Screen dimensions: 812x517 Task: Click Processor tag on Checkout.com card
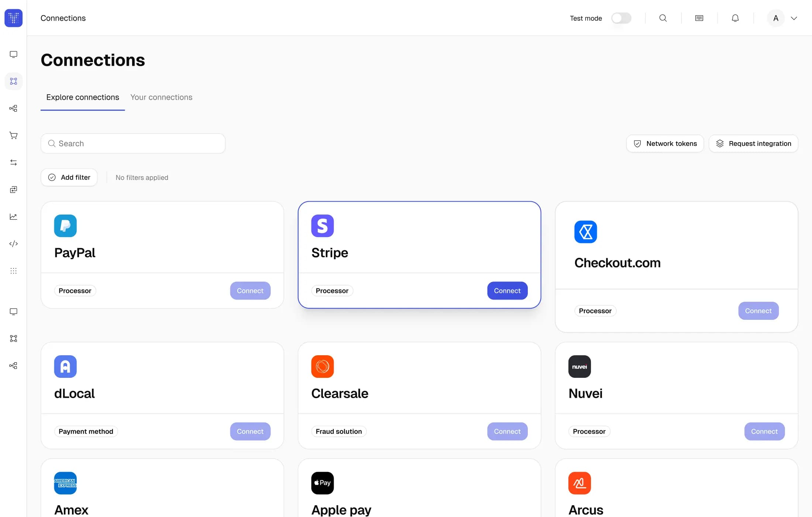(x=595, y=311)
